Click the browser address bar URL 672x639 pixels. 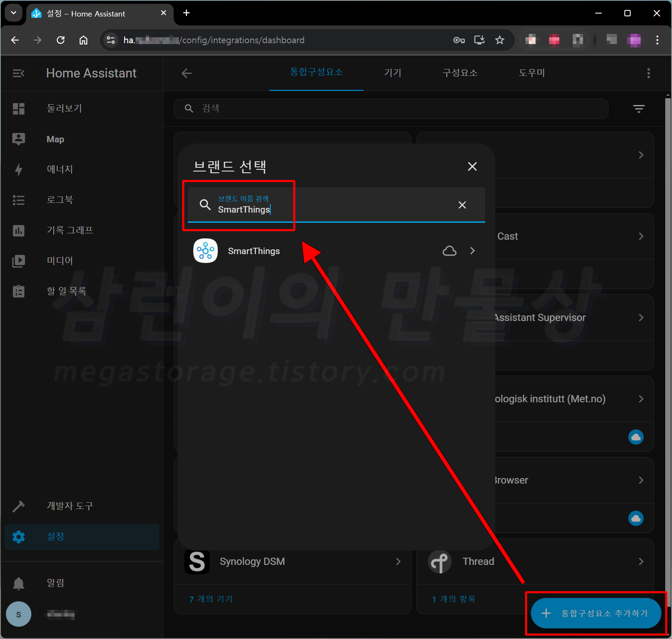pyautogui.click(x=214, y=40)
